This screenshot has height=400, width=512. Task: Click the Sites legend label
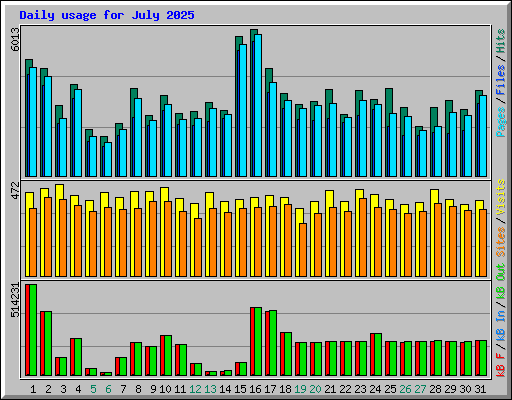click(x=501, y=242)
